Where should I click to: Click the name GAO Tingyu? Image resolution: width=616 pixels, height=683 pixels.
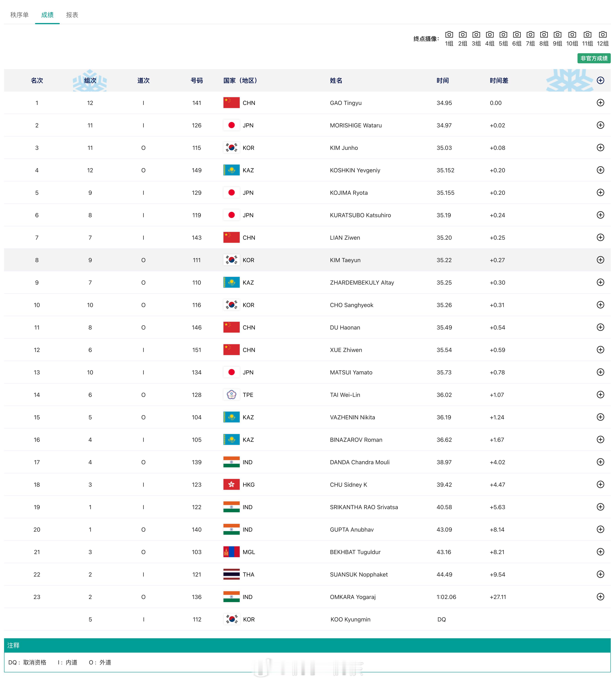(x=346, y=103)
